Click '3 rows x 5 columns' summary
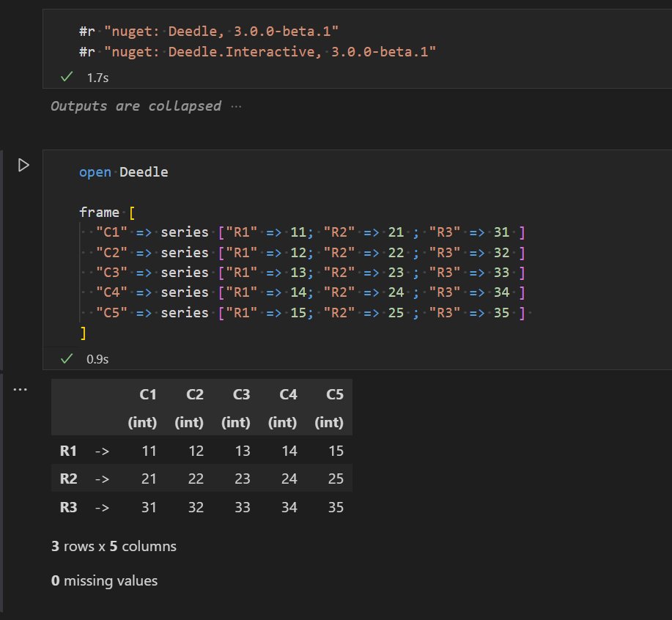This screenshot has height=620, width=672. 114,546
